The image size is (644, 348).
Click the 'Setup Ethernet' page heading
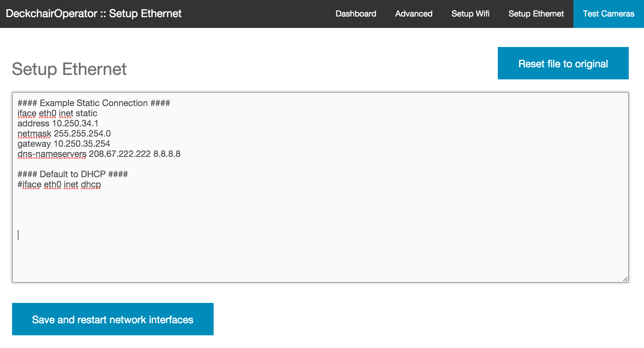[69, 69]
